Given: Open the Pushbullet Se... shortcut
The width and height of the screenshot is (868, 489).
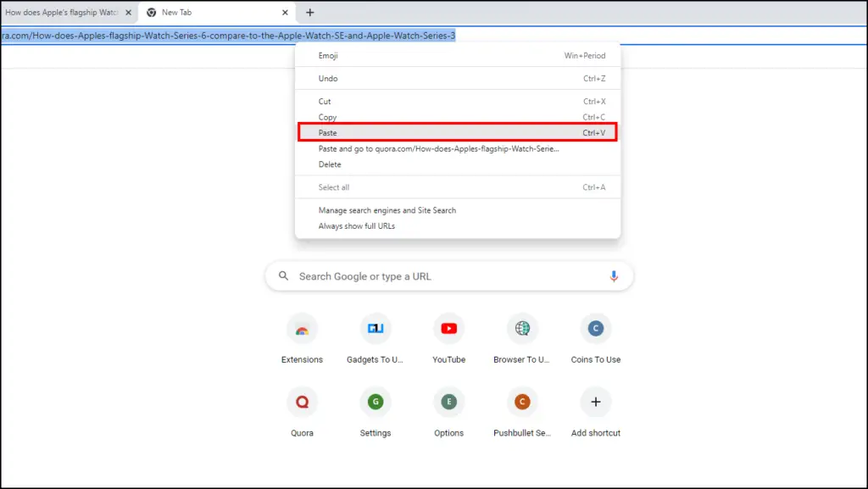Looking at the screenshot, I should (522, 403).
